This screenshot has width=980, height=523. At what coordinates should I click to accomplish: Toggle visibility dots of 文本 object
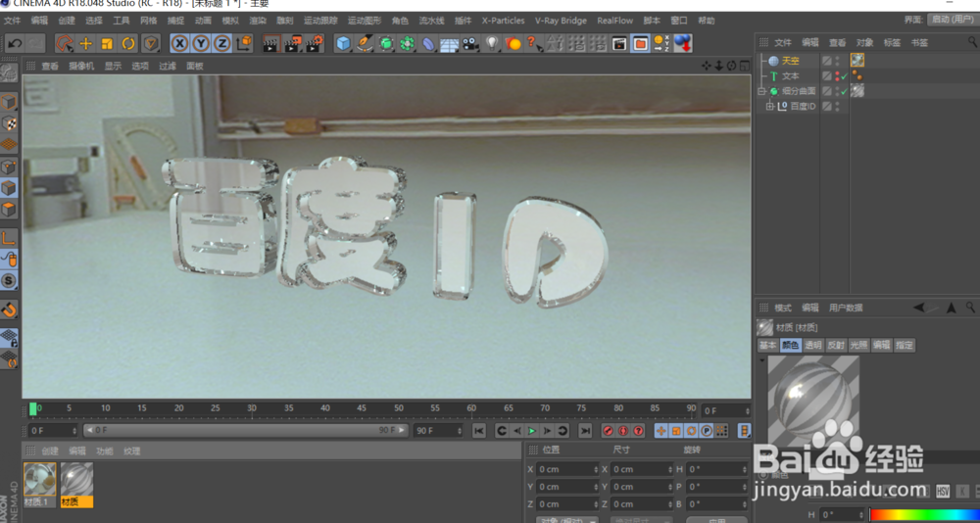point(838,75)
